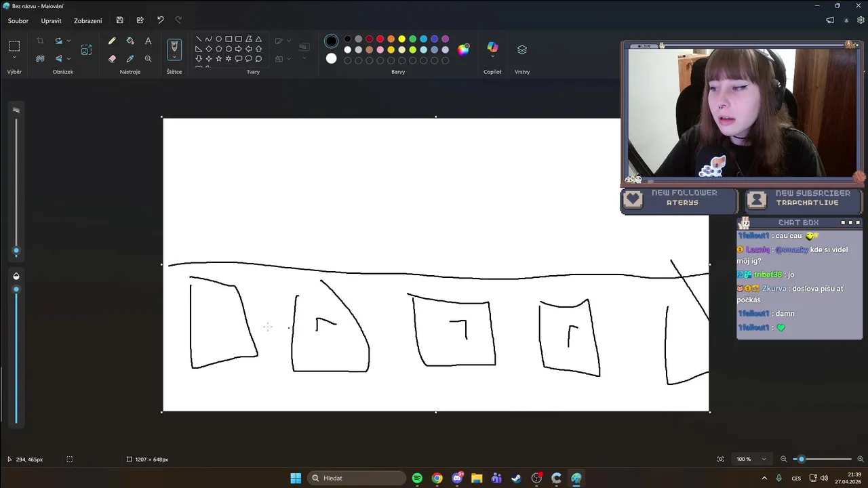Select the straight Line shape
Viewport: 868px width, 488px height.
pos(199,39)
